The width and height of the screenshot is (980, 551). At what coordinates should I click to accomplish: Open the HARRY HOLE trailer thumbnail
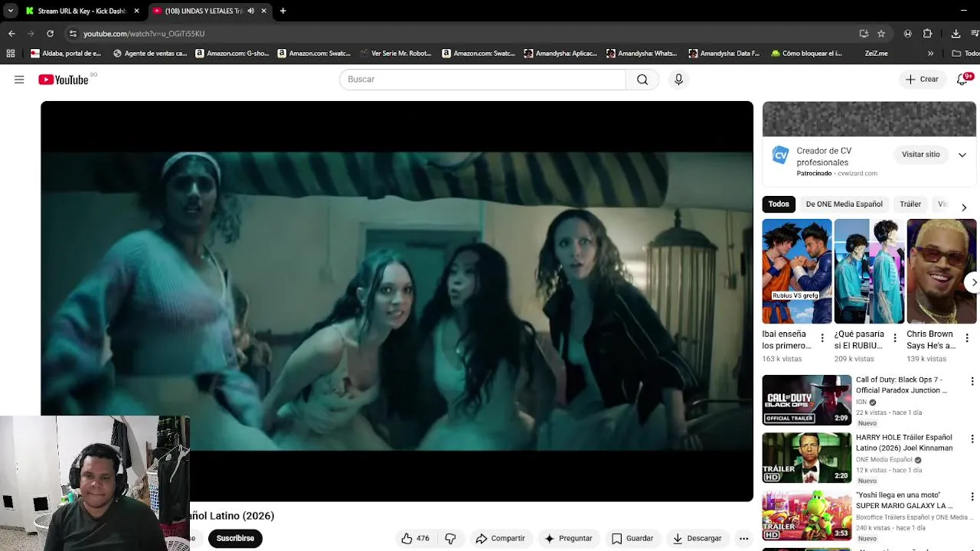pyautogui.click(x=806, y=458)
